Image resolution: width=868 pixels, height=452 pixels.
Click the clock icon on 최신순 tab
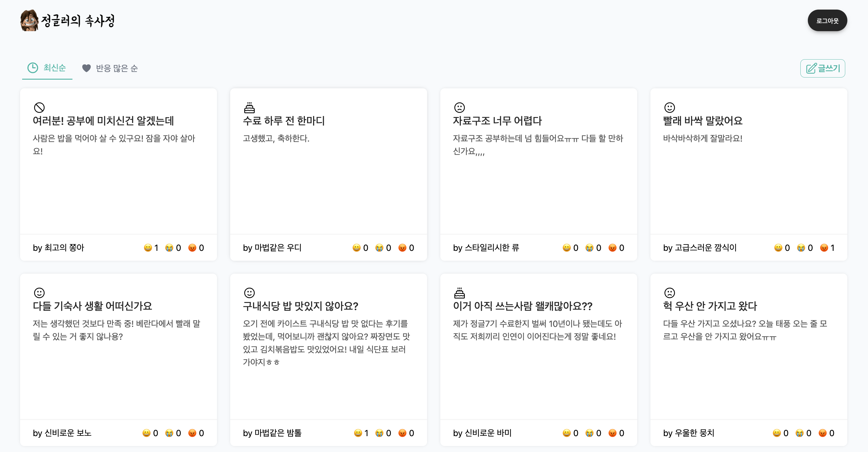33,68
